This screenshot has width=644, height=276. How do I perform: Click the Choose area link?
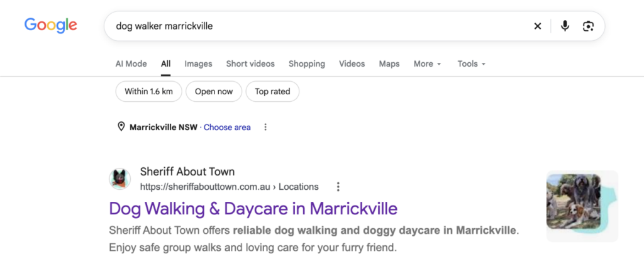point(227,127)
